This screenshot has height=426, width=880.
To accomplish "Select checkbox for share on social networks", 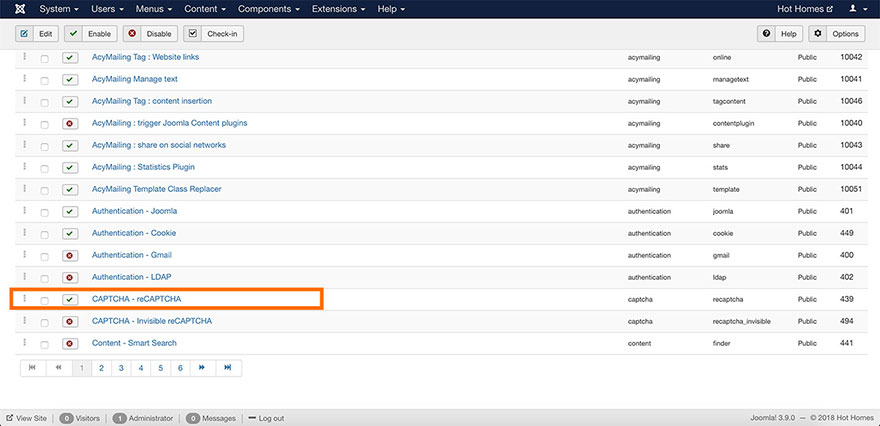I will point(44,146).
